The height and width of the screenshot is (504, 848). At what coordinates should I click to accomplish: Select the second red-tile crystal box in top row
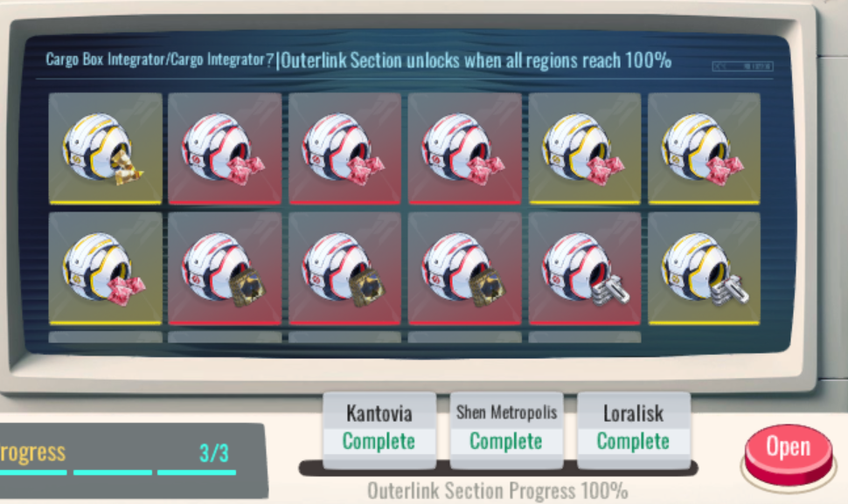[345, 148]
